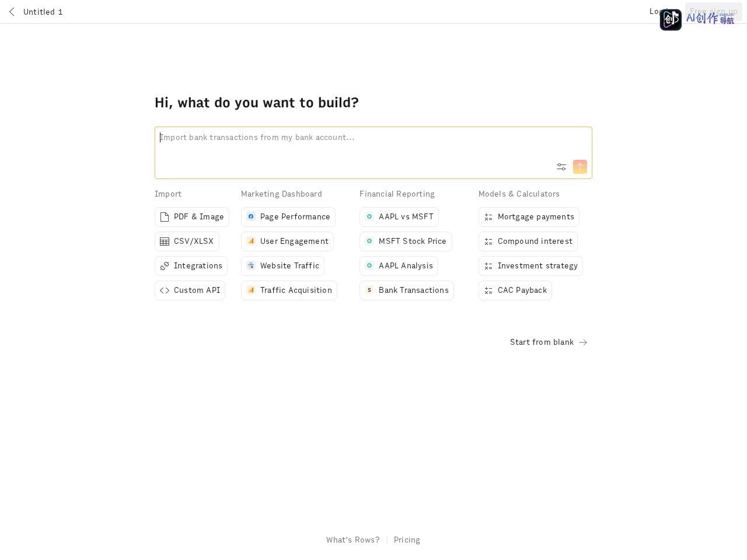This screenshot has width=747, height=560.
Task: Choose the Bank Transactions template
Action: [x=407, y=290]
